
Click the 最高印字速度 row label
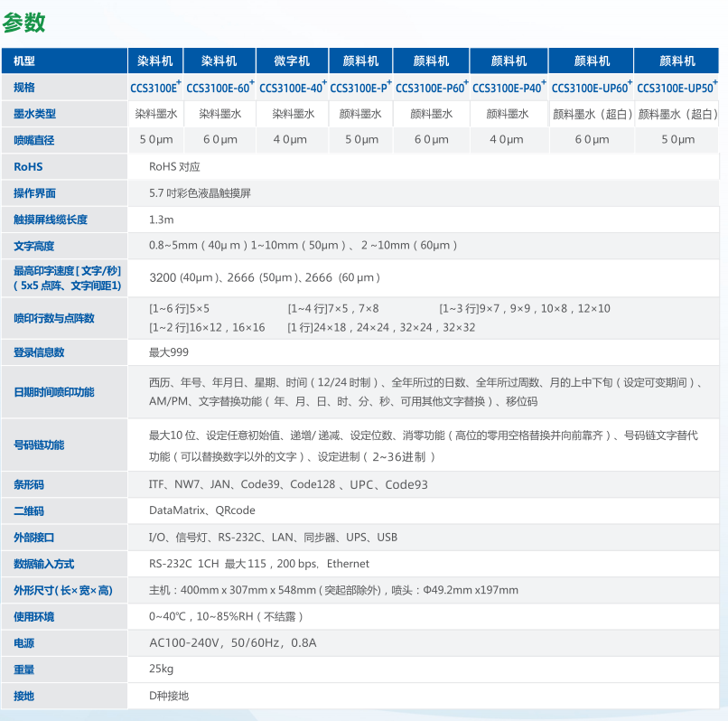(68, 277)
